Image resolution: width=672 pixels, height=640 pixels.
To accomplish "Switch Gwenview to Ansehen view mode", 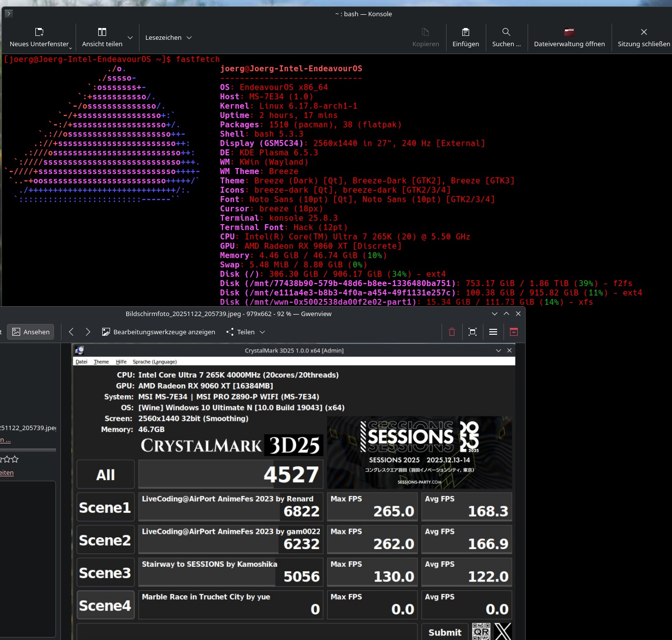I will point(31,332).
